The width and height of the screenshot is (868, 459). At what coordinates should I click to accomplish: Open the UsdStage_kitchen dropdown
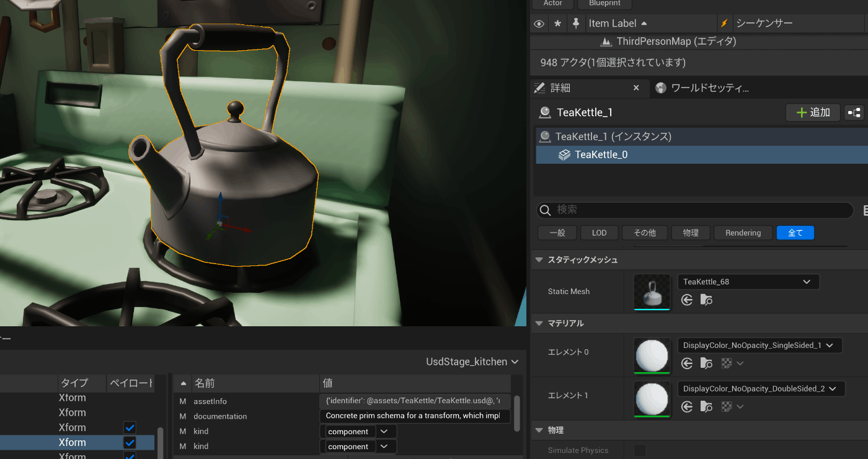point(472,362)
